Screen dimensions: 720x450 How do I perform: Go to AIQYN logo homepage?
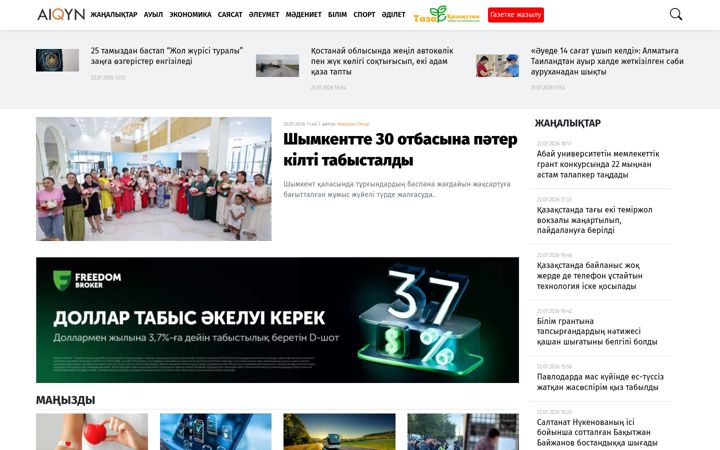(61, 15)
